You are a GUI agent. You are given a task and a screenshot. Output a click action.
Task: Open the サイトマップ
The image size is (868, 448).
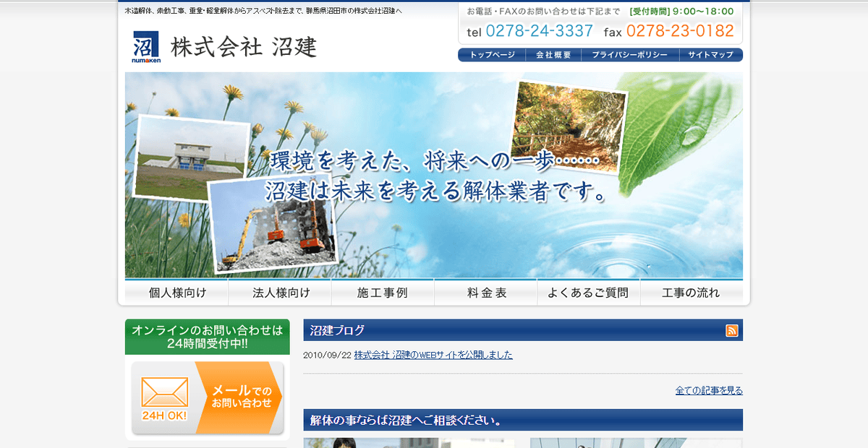(x=710, y=54)
